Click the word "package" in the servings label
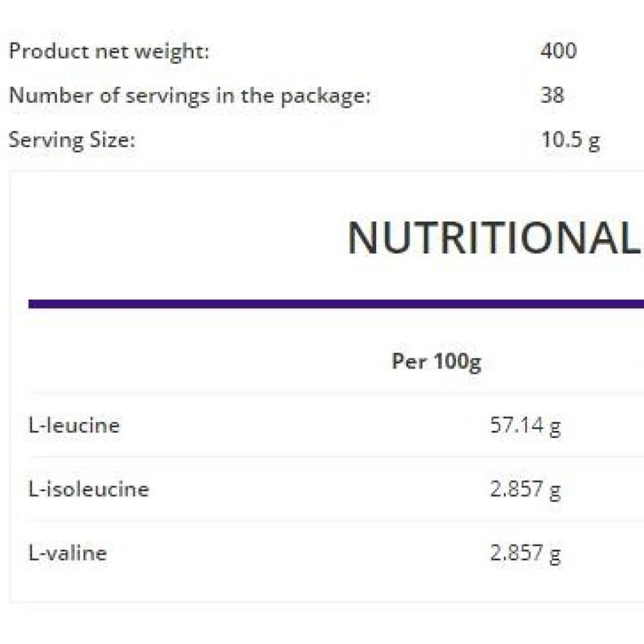Image resolution: width=644 pixels, height=644 pixels. 325,97
